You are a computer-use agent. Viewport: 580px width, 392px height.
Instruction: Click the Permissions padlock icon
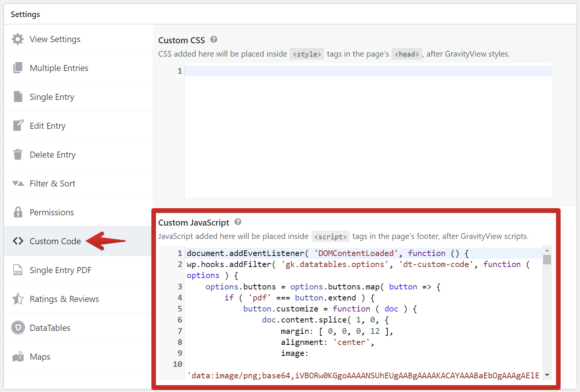(x=18, y=212)
